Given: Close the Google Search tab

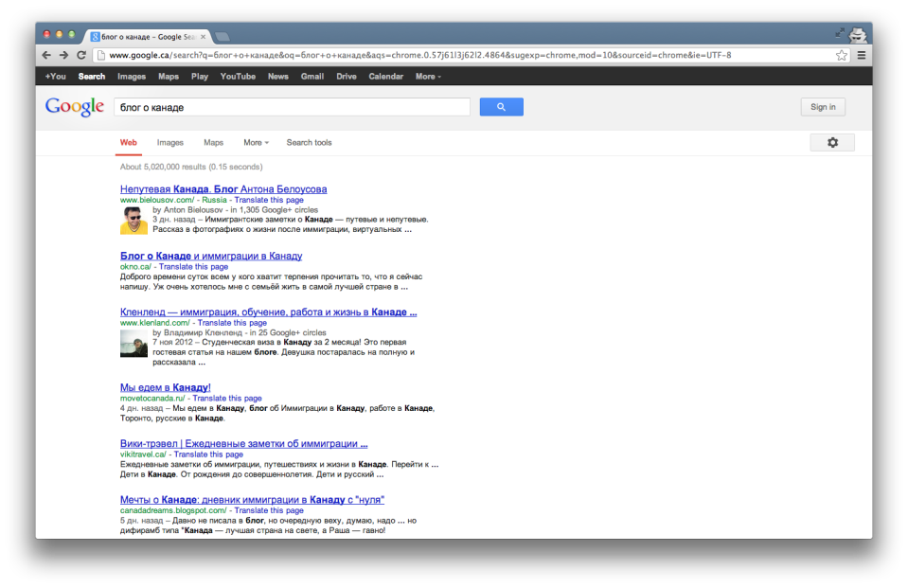Looking at the screenshot, I should pyautogui.click(x=204, y=37).
